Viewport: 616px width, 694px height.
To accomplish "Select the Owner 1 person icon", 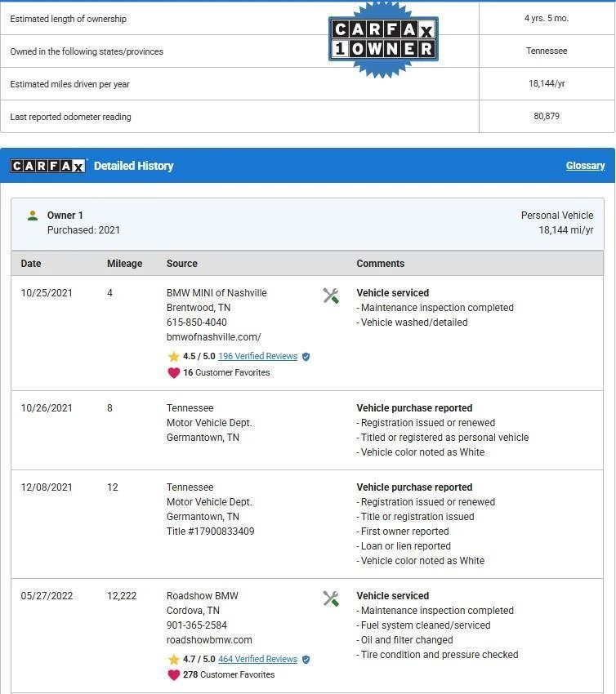I will pyautogui.click(x=33, y=216).
